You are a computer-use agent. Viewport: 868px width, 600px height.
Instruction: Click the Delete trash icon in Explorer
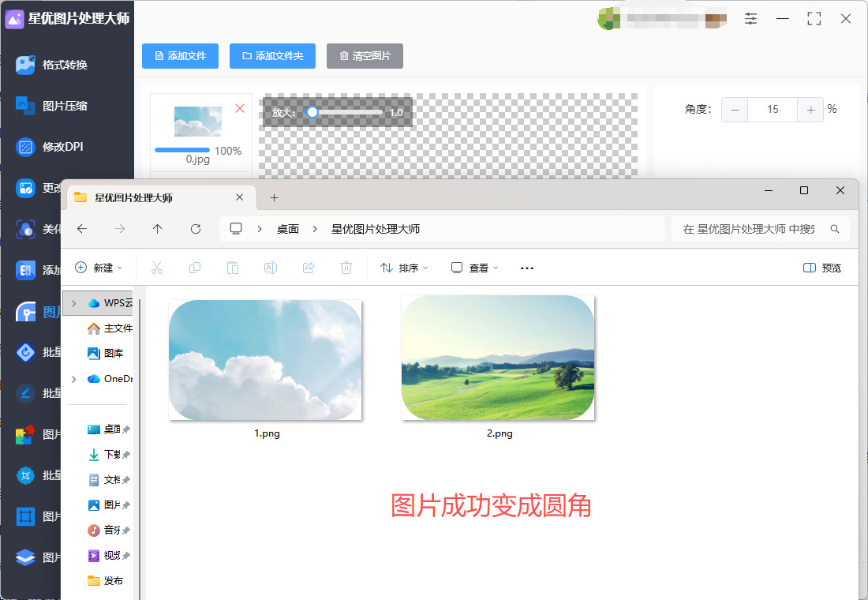pyautogui.click(x=346, y=268)
